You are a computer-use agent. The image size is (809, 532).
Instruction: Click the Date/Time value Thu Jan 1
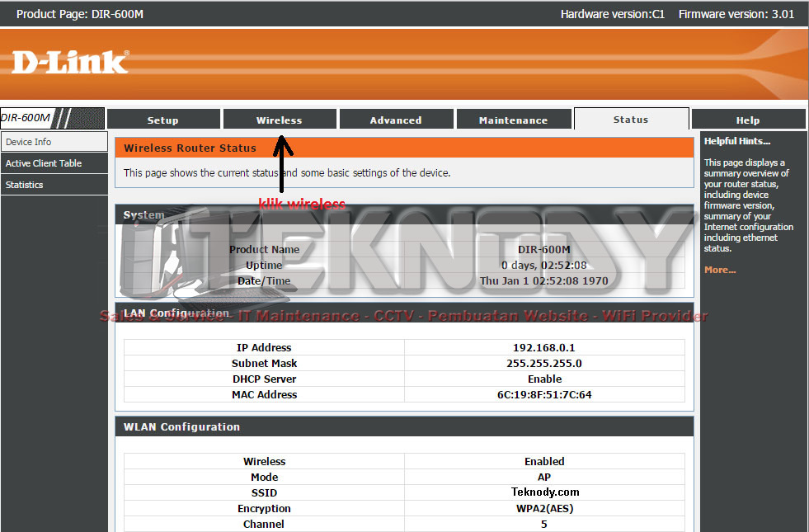tap(543, 280)
